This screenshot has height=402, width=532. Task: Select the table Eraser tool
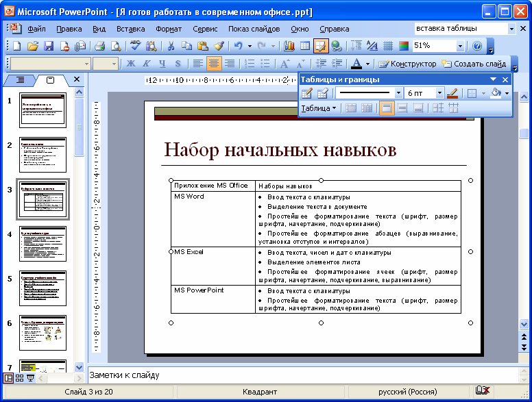[x=323, y=93]
